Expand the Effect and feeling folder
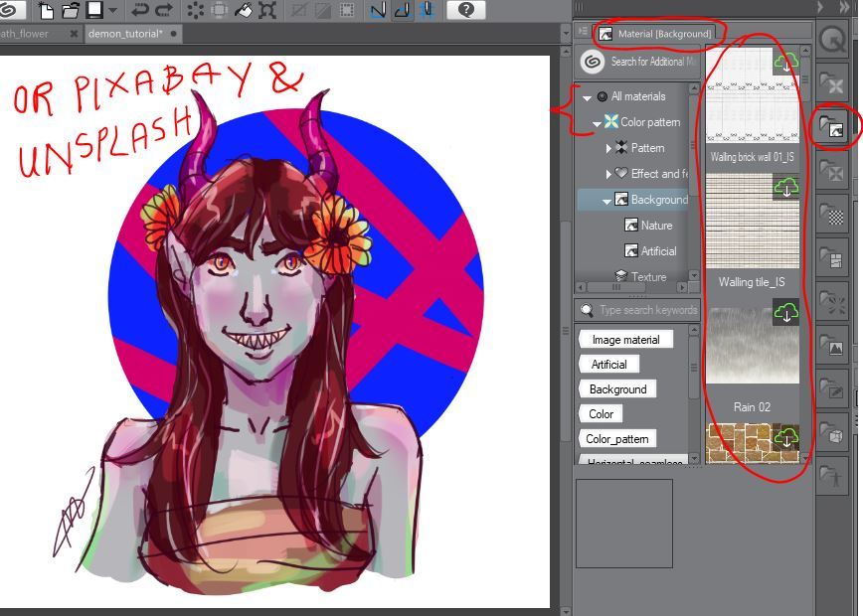The image size is (863, 616). coord(609,174)
